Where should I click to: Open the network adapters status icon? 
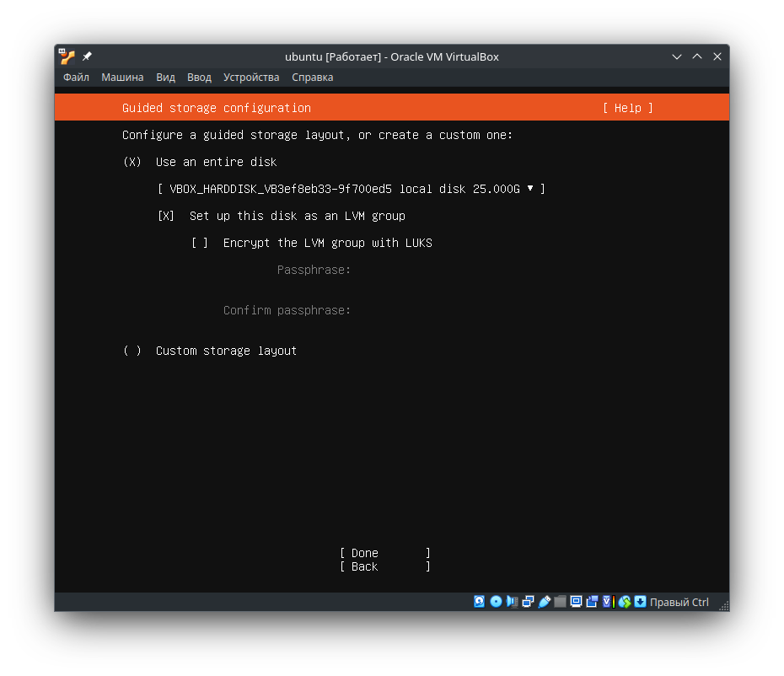[529, 602]
